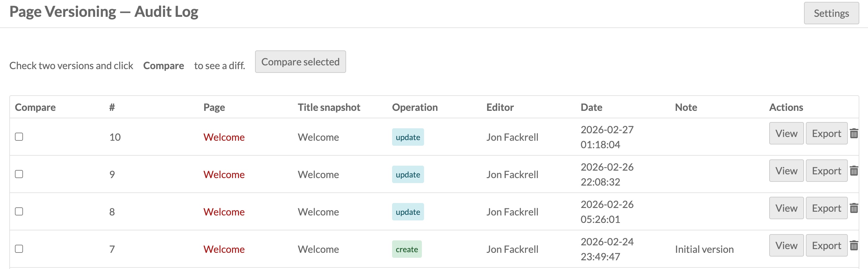The image size is (868, 269).
Task: View version 9 snapshot
Action: 786,171
